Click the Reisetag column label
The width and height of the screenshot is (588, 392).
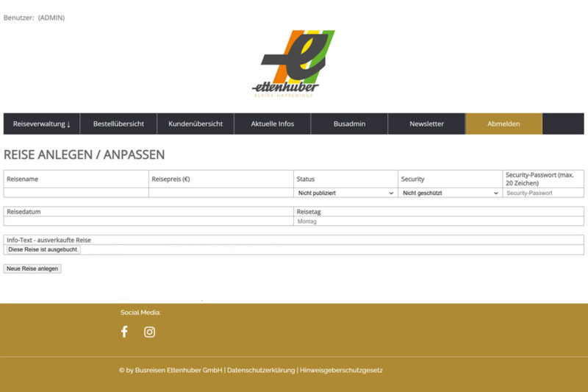click(309, 212)
